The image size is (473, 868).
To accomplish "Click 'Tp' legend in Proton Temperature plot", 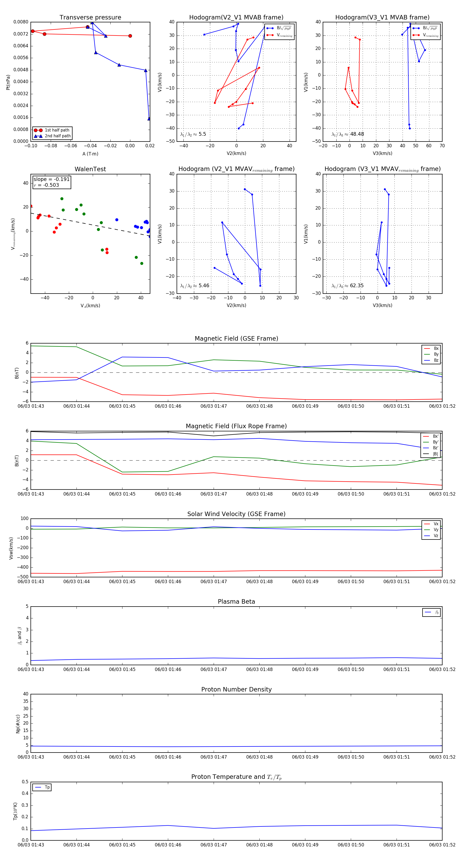I will 42,788.
